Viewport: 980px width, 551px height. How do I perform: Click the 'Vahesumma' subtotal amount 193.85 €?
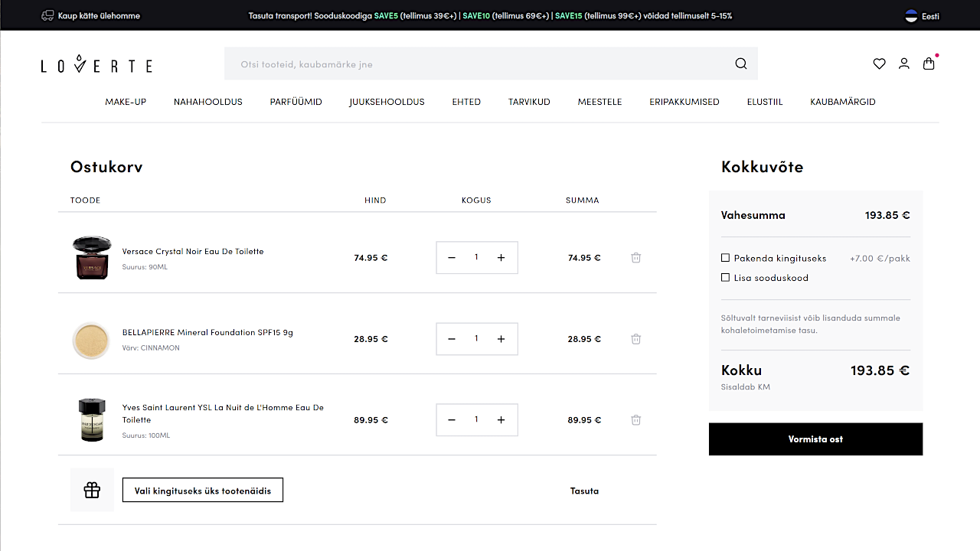887,216
